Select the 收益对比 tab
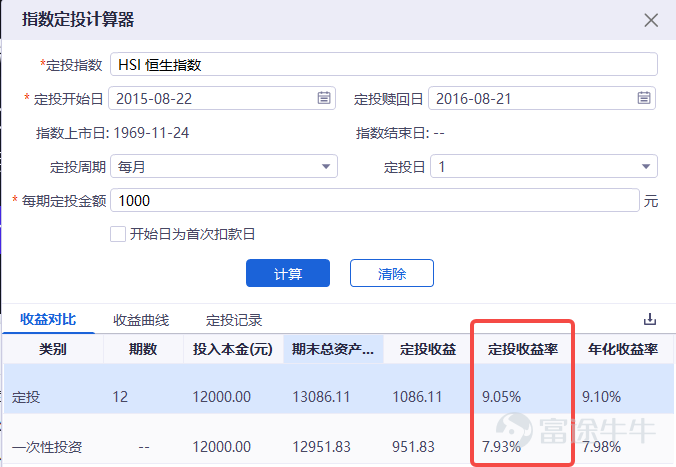676x467 pixels. 48,320
